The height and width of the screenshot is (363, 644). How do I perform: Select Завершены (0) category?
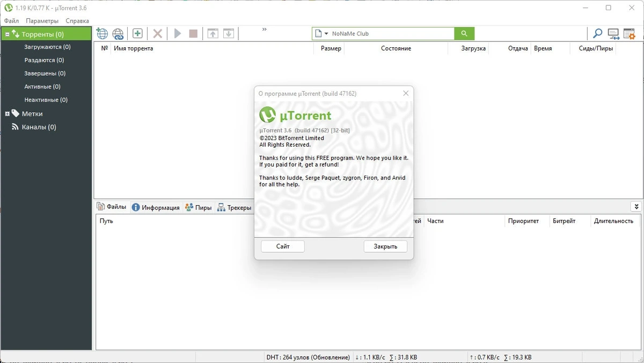point(45,73)
